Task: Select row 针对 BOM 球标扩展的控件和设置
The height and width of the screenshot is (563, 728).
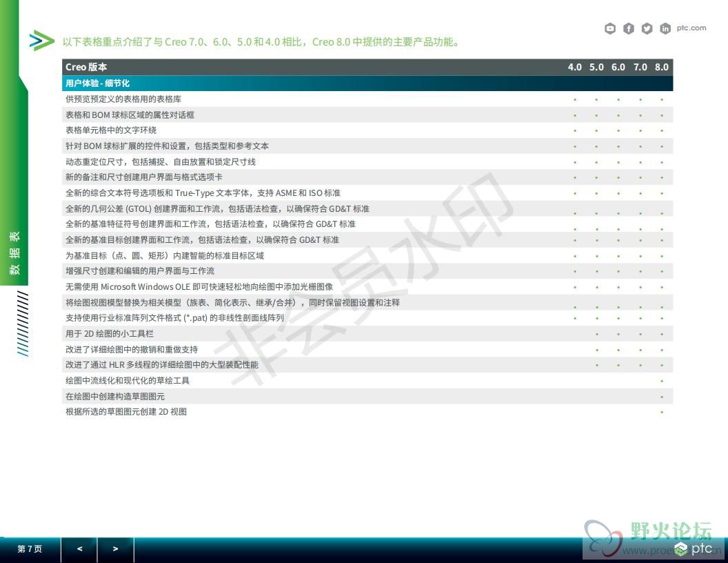Action: tap(367, 146)
